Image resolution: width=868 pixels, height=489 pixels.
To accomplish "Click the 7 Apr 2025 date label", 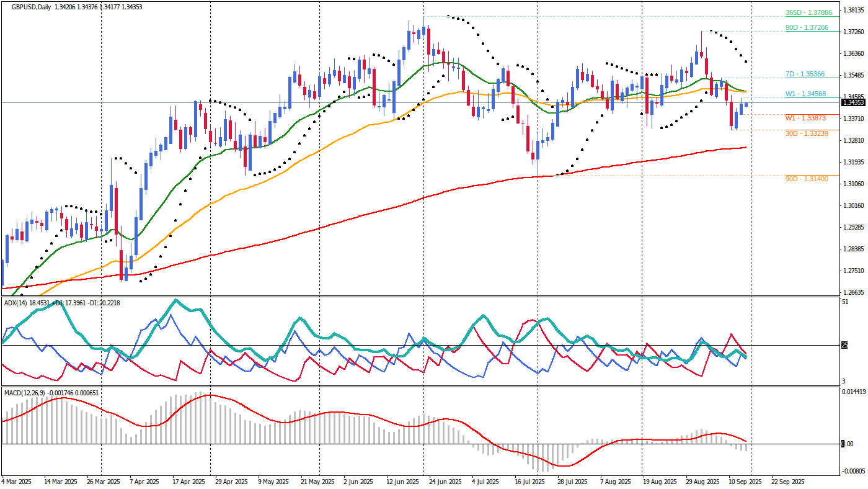I will tap(144, 482).
